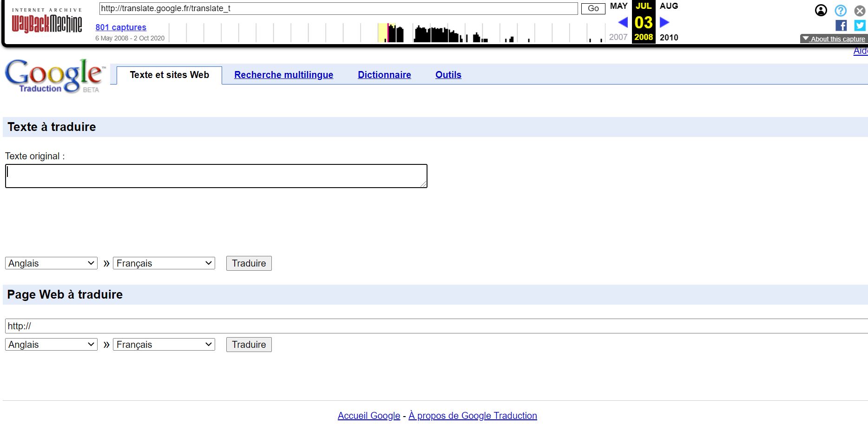Share this capture on Facebook

(x=841, y=26)
